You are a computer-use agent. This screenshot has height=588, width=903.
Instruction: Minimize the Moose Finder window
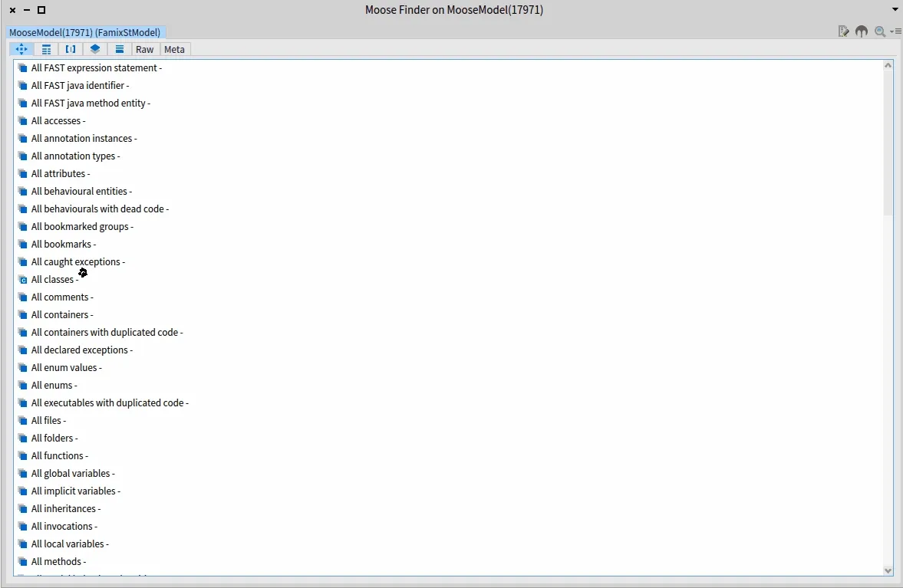pyautogui.click(x=27, y=10)
